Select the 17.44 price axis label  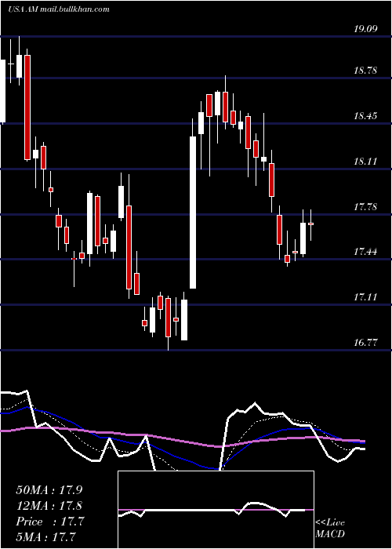(x=365, y=252)
